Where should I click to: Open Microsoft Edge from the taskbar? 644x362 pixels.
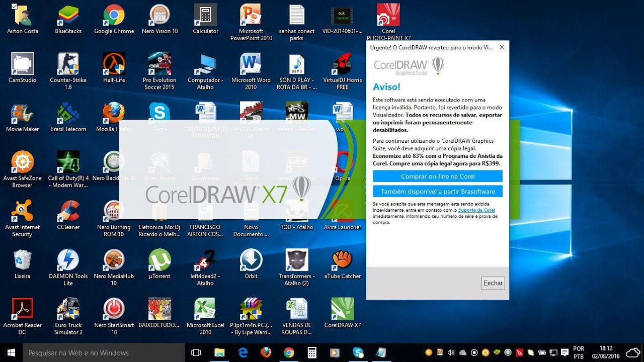[243, 352]
